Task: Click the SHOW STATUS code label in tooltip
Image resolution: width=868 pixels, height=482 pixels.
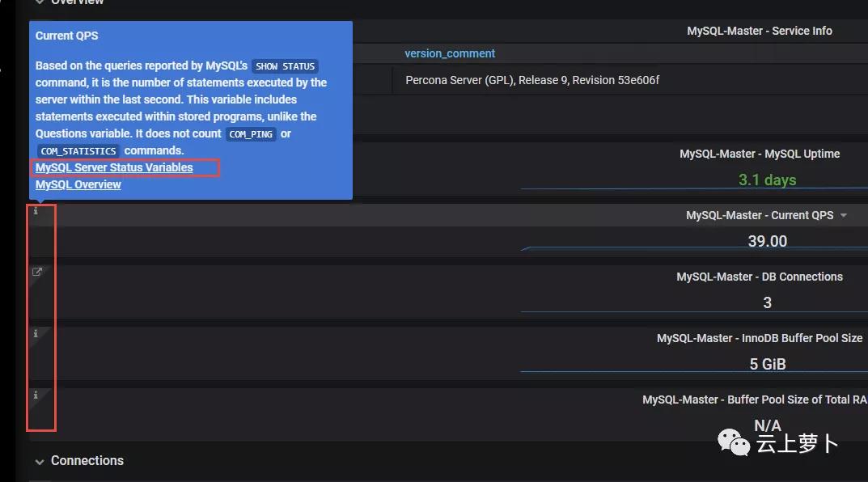Action: click(285, 66)
